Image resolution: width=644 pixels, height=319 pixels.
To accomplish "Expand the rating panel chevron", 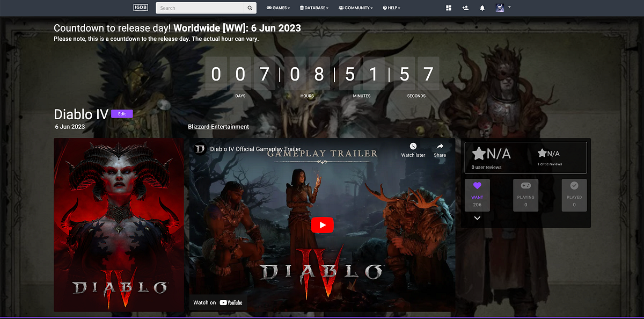I will 477,218.
